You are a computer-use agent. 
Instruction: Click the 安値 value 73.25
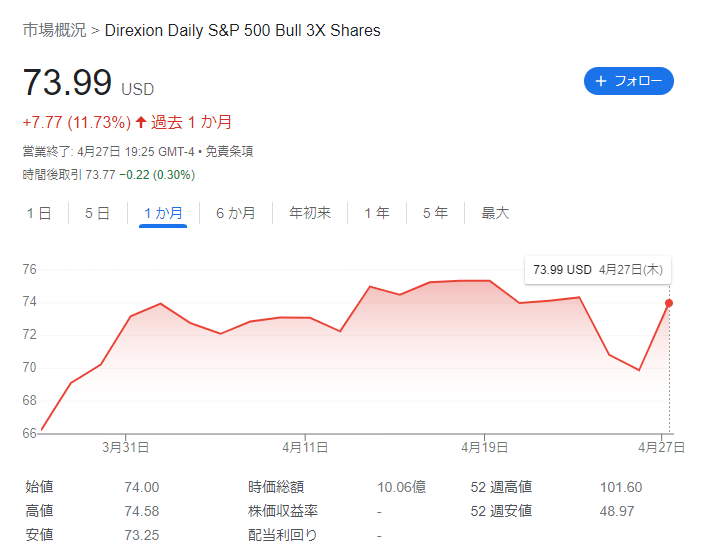click(x=142, y=535)
